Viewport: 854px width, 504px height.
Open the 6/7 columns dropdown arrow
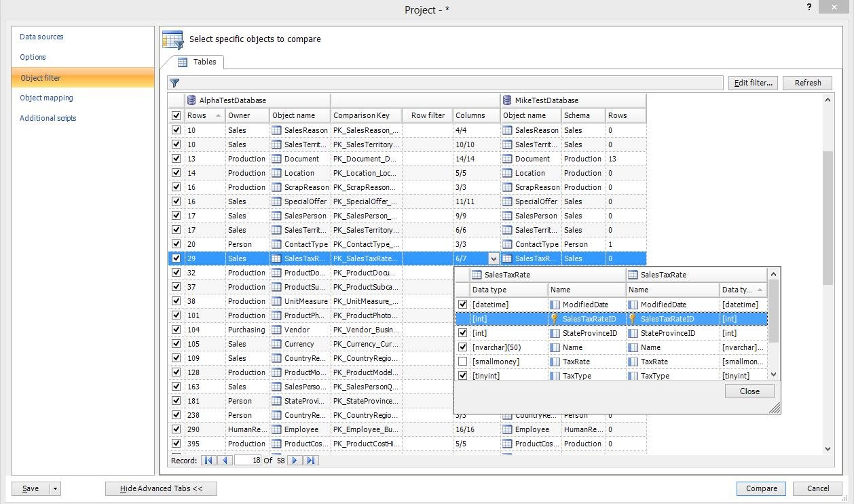pos(494,258)
